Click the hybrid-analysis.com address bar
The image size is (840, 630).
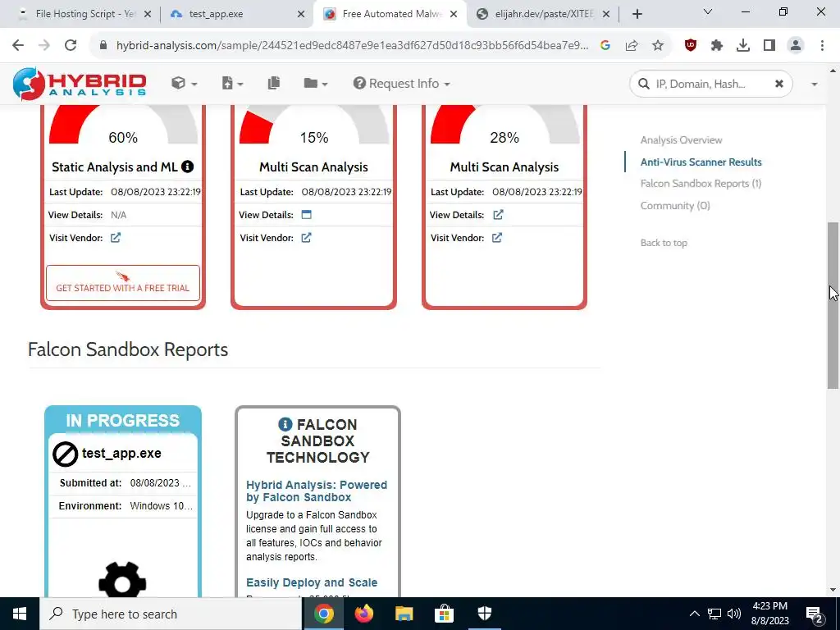pyautogui.click(x=352, y=46)
